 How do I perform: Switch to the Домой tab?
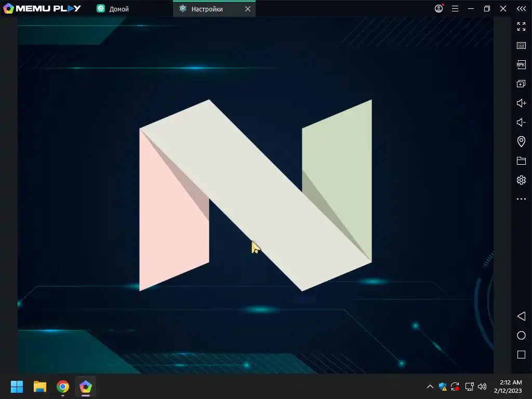tap(113, 9)
